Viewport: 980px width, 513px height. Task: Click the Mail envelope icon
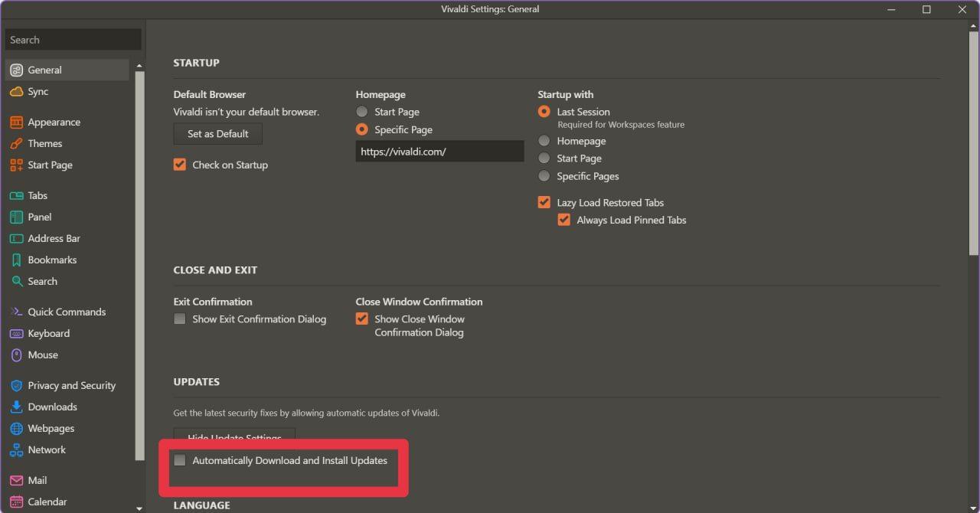click(16, 480)
